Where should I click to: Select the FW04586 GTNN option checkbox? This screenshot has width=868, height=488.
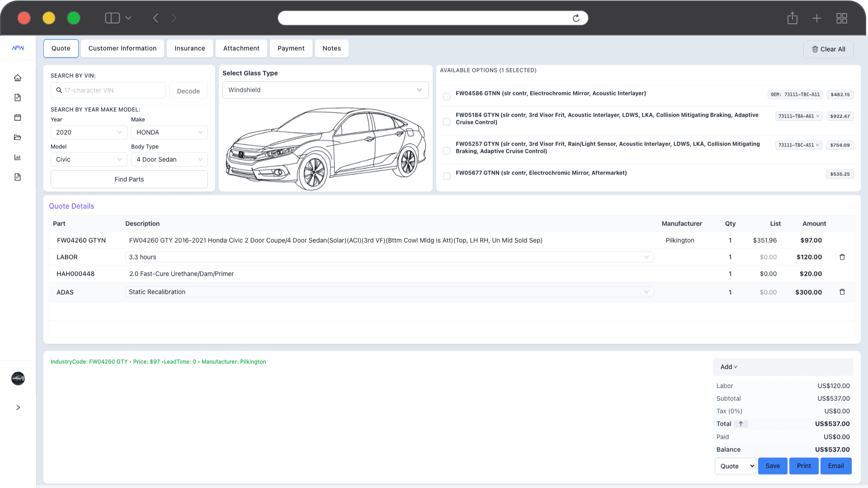447,97
